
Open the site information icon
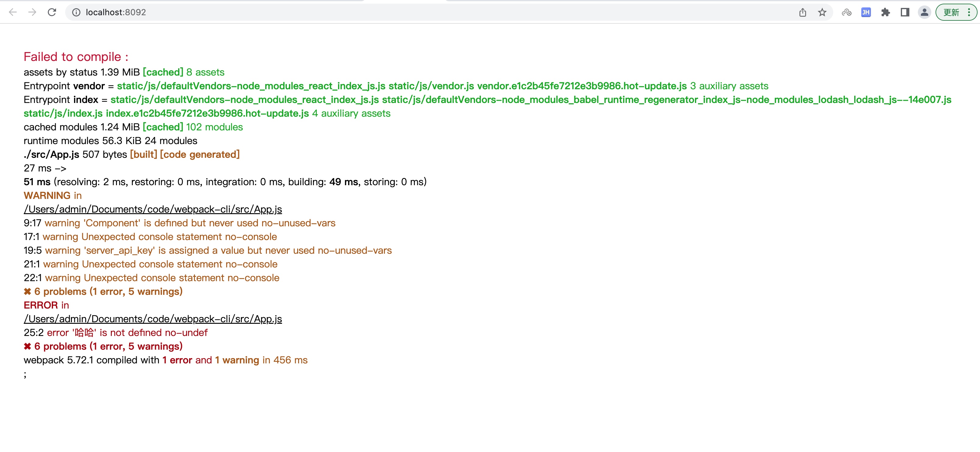76,12
